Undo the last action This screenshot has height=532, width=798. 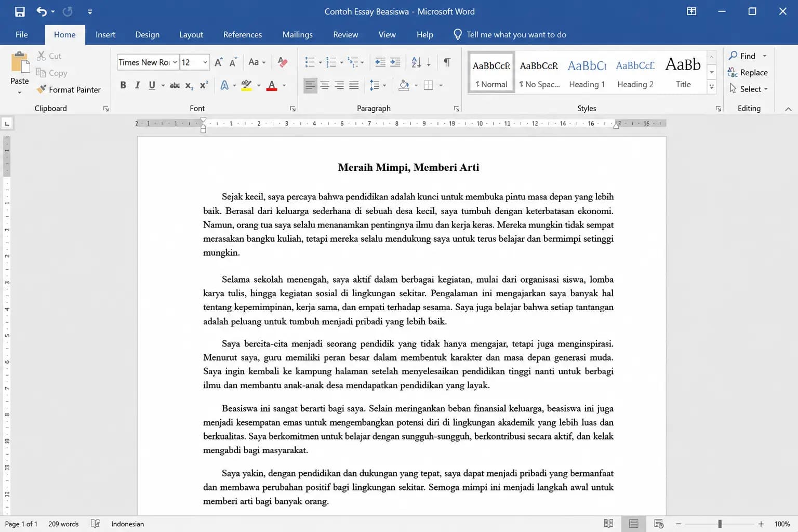pyautogui.click(x=42, y=11)
